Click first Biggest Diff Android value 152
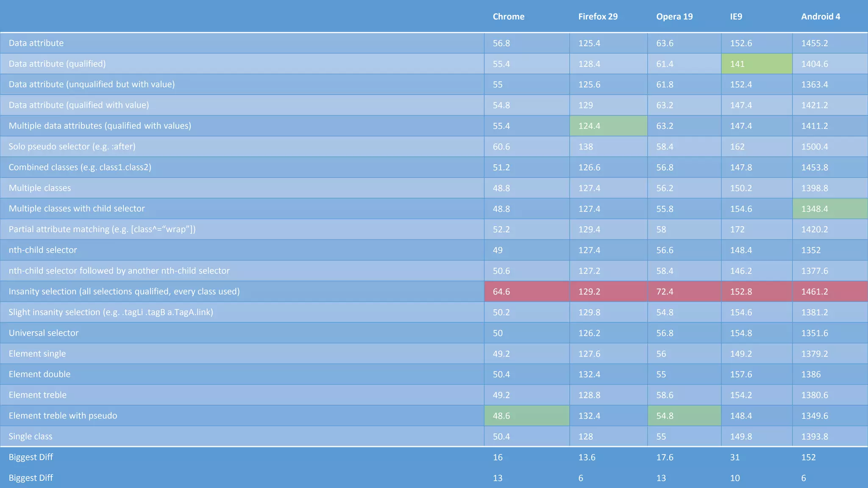 coord(808,457)
